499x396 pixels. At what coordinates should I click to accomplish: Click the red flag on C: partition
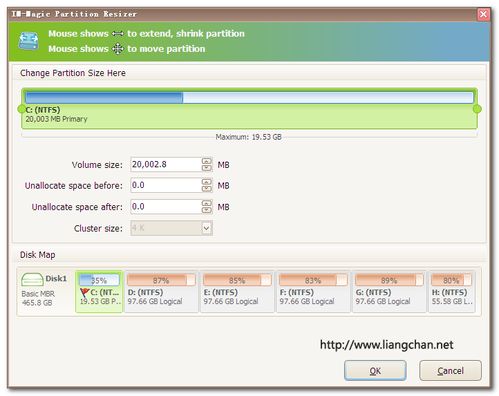point(84,293)
